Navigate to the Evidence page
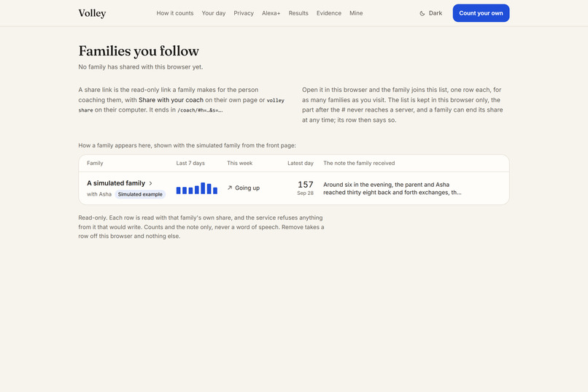 (328, 13)
